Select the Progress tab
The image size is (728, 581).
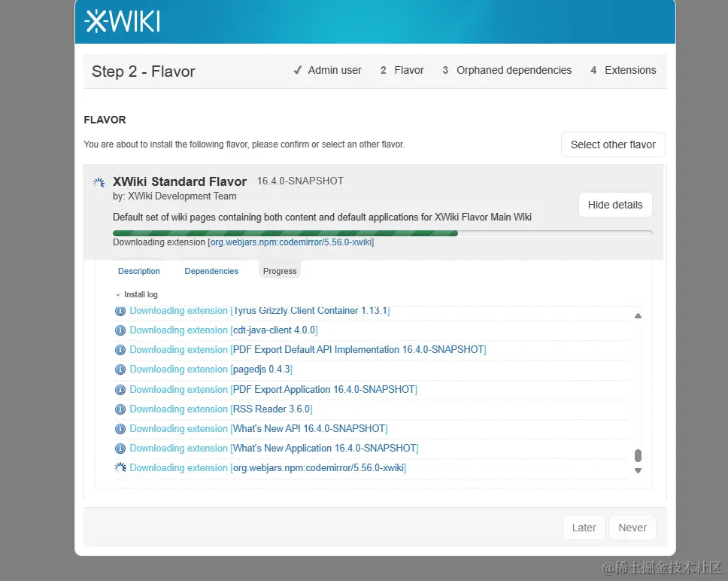[x=280, y=271]
